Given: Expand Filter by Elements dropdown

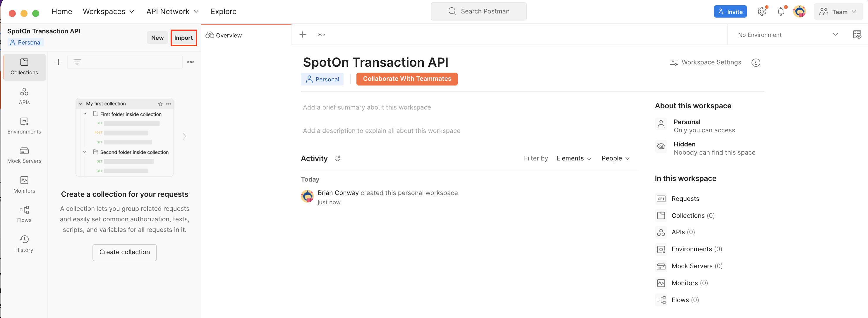Looking at the screenshot, I should 574,158.
